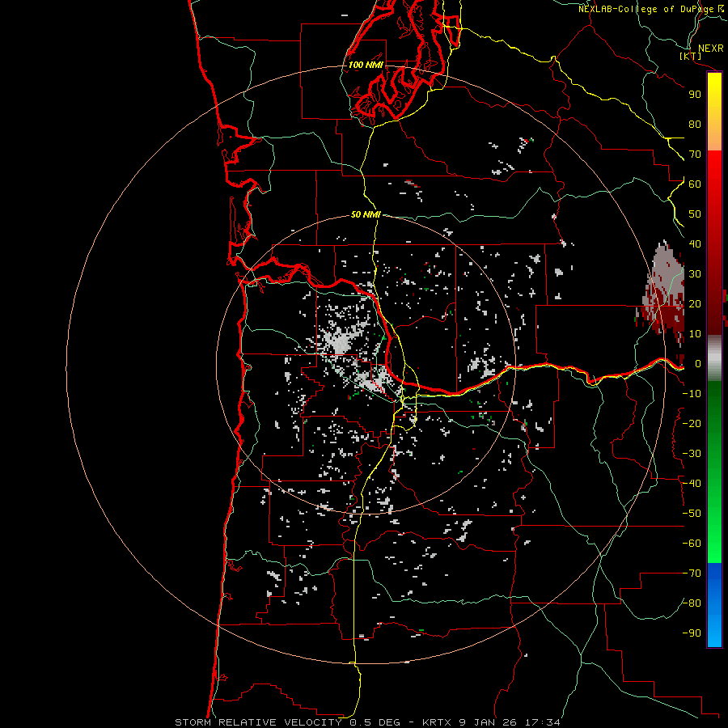Click the 70 value on the velocity scale

pyautogui.click(x=695, y=154)
